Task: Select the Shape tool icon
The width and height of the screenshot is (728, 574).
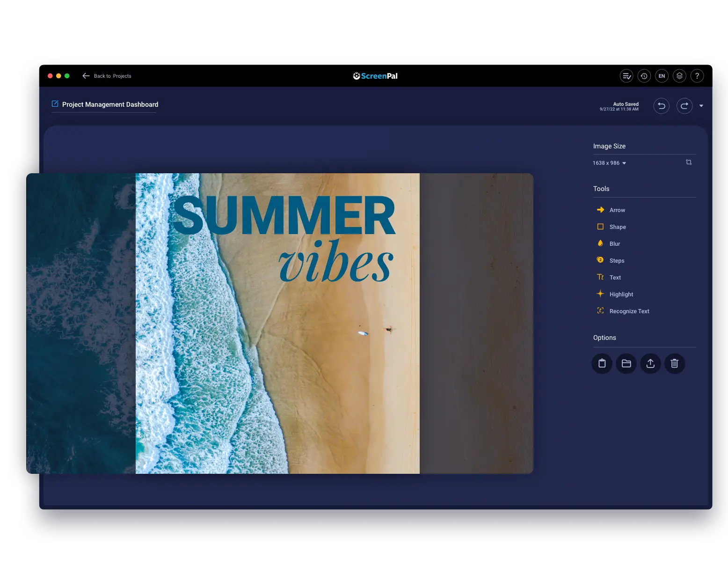Action: [600, 227]
